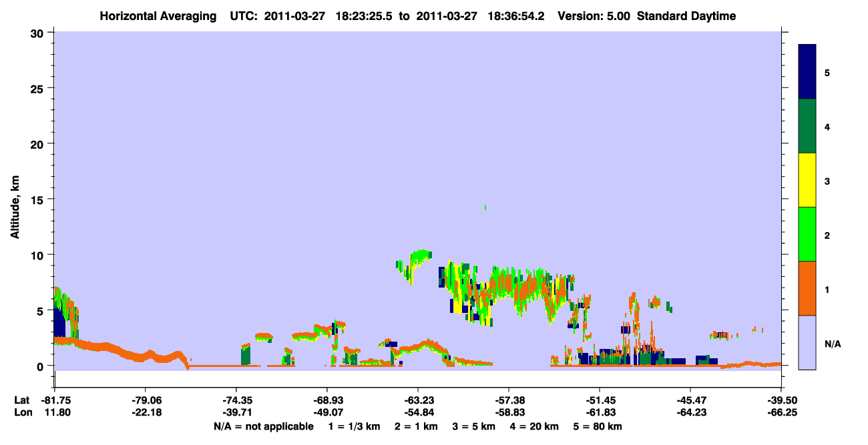Click the altitude tick label 10
Viewport: 868px width, 445px height.
click(x=39, y=255)
